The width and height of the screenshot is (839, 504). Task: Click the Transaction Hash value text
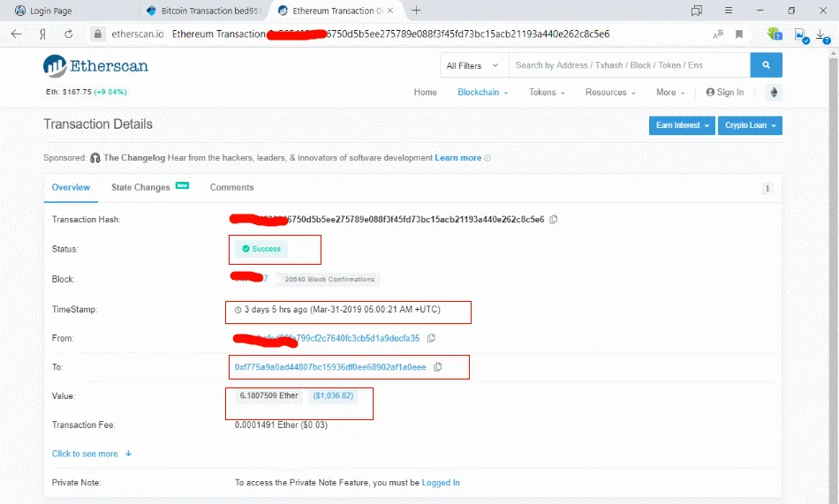click(x=388, y=220)
